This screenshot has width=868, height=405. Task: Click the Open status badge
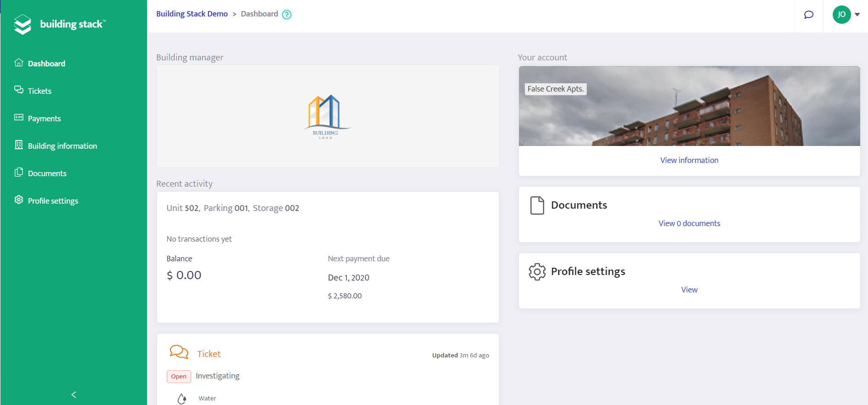[x=179, y=377]
